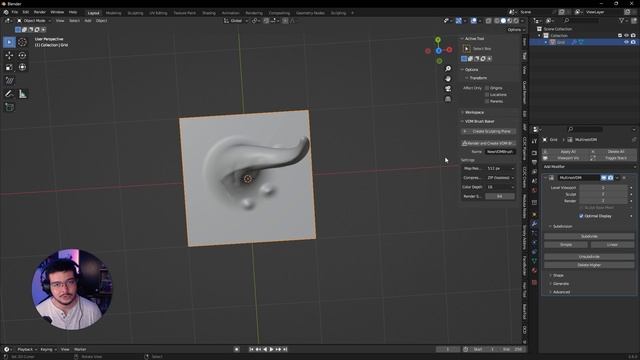Select the Rotate tool
Viewport: 640px width, 360px height.
pos(22,55)
